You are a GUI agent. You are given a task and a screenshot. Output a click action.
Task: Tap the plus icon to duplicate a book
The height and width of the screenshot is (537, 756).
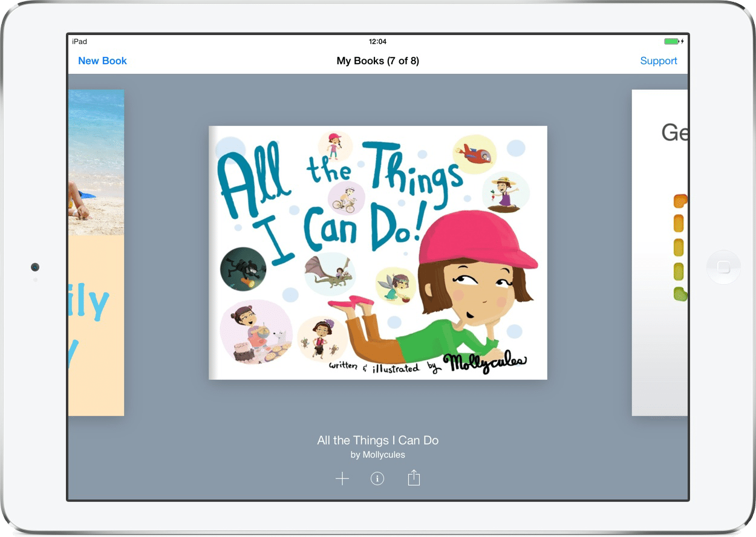click(342, 478)
